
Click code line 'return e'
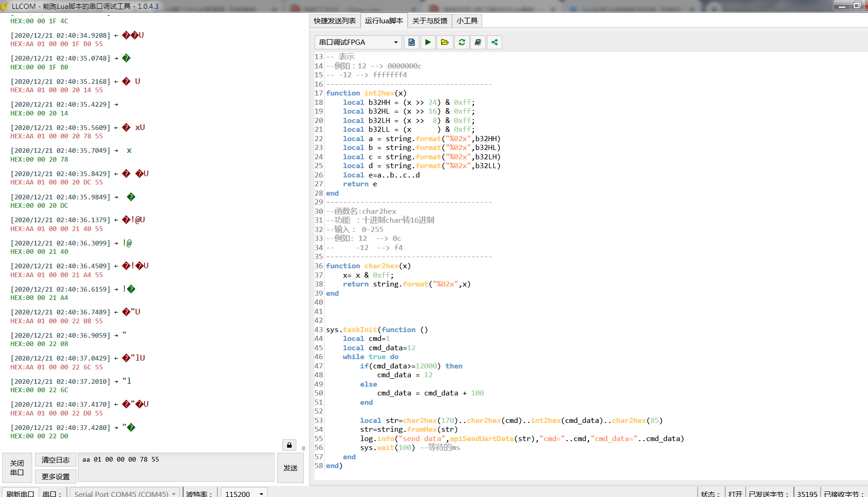(360, 184)
